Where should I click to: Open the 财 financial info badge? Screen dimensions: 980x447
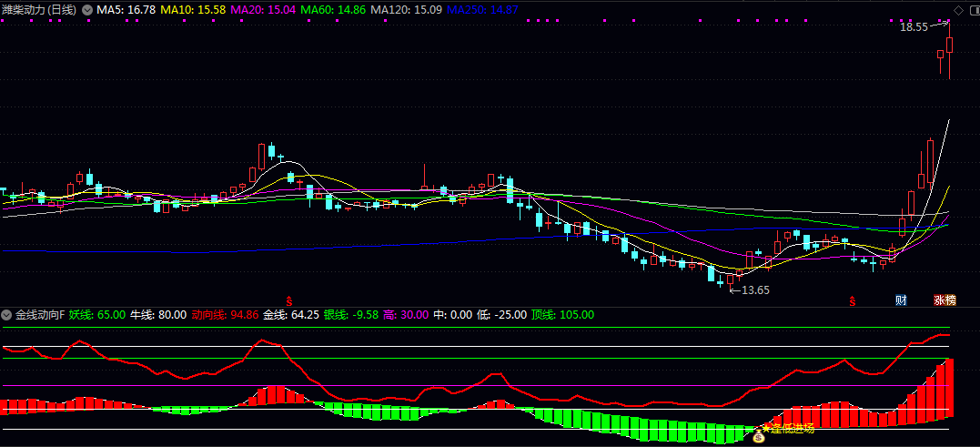coord(901,300)
